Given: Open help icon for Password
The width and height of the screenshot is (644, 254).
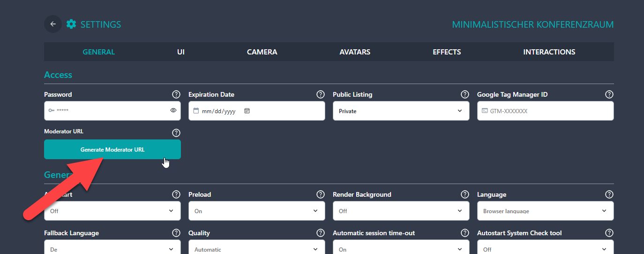Looking at the screenshot, I should point(176,94).
